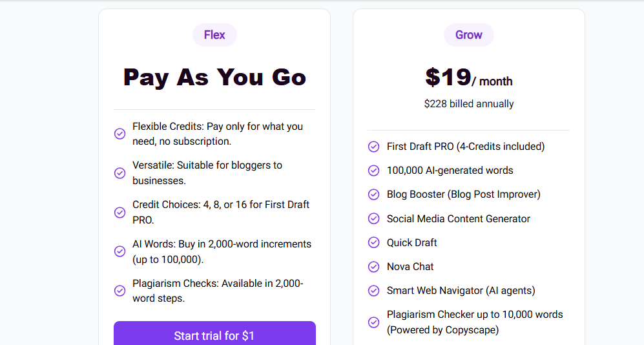
Task: Click checkmark icon next to Quick Draft
Action: (x=373, y=243)
